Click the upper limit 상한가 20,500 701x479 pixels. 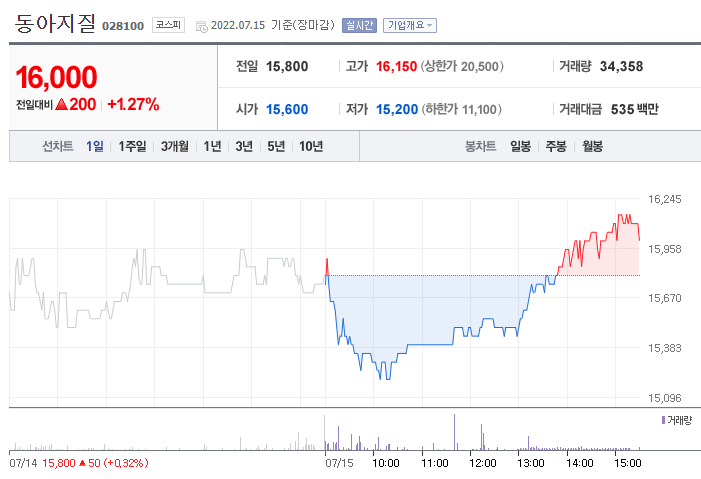click(x=462, y=67)
